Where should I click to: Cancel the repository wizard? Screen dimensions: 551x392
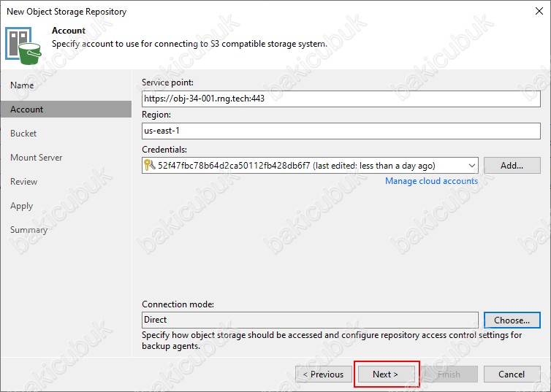512,374
